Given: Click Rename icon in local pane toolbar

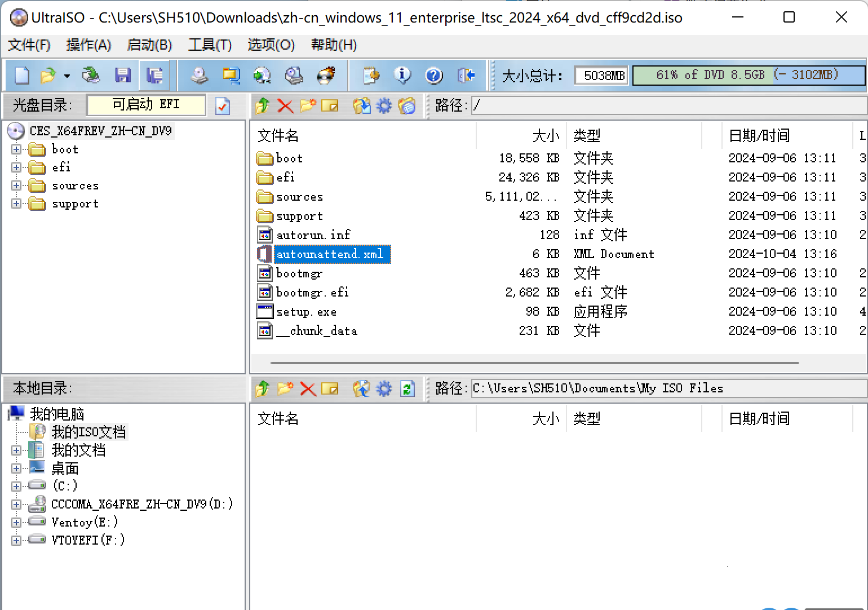Looking at the screenshot, I should point(330,388).
